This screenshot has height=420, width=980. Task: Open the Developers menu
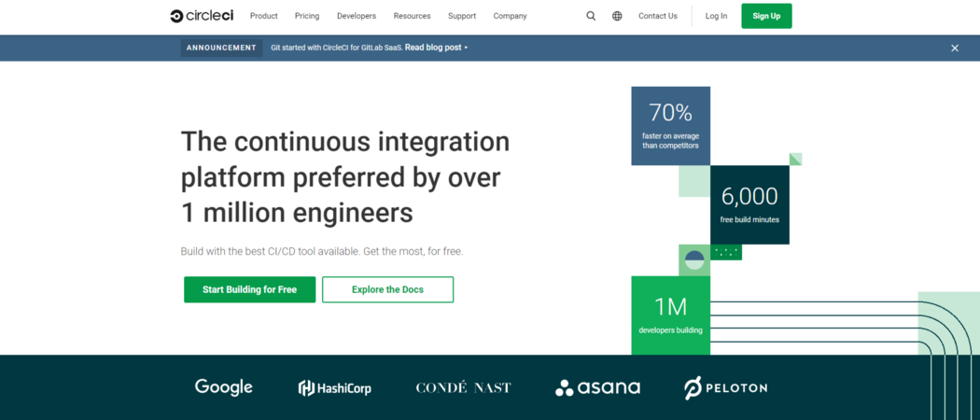point(357,16)
